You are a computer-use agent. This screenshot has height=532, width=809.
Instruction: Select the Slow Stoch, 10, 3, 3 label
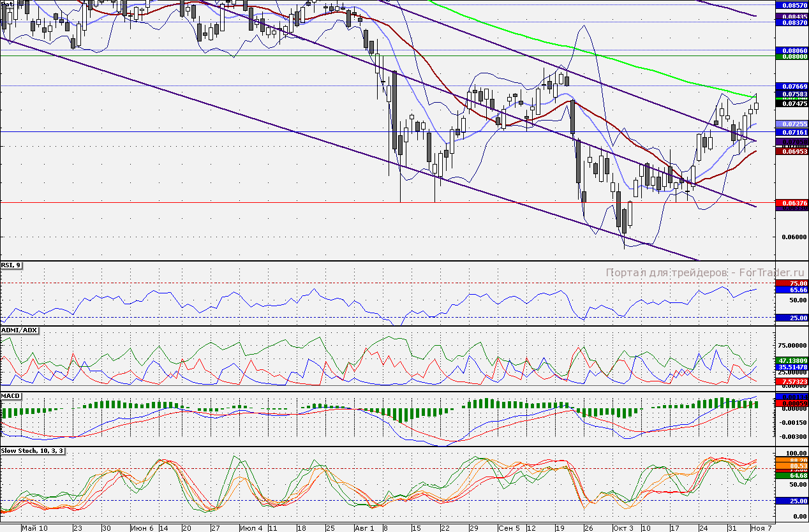pyautogui.click(x=33, y=450)
